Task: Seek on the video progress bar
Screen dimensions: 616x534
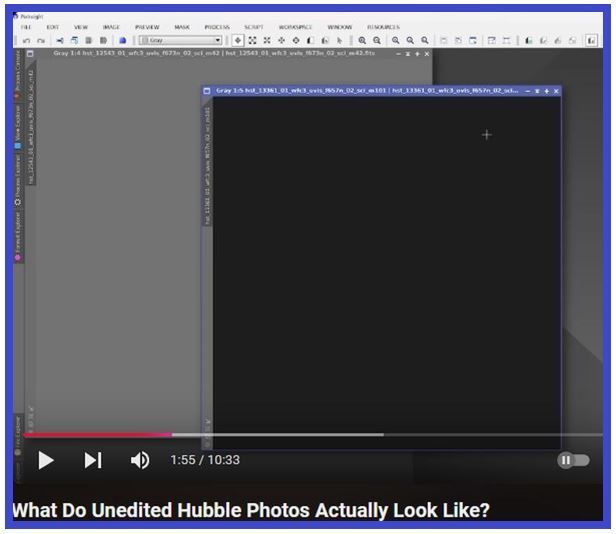Action: pyautogui.click(x=313, y=435)
